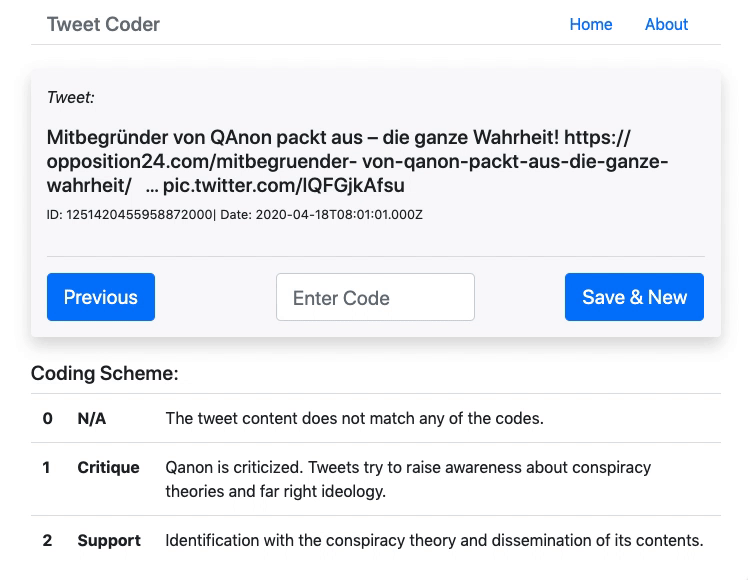The image size is (748, 580).
Task: Go back with the Previous button
Action: 101,297
